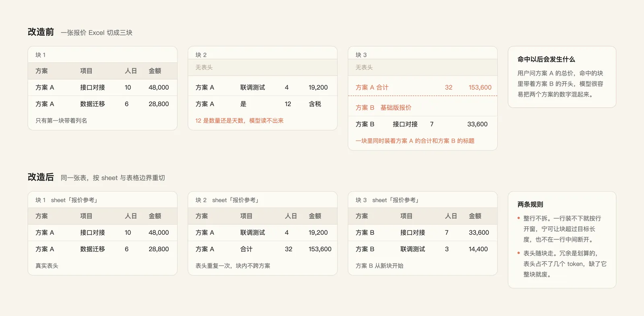Select the 两条规则 card heading

[530, 205]
